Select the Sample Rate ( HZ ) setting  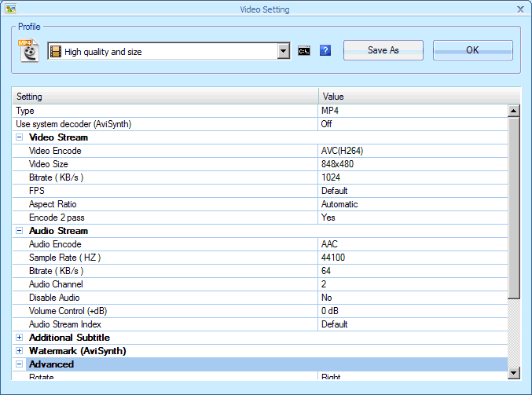64,258
